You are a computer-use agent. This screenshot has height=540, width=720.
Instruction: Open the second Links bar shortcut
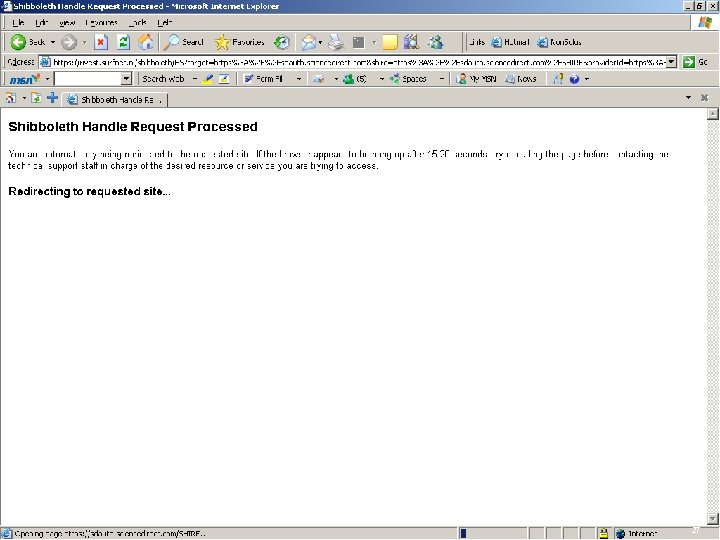(559, 42)
